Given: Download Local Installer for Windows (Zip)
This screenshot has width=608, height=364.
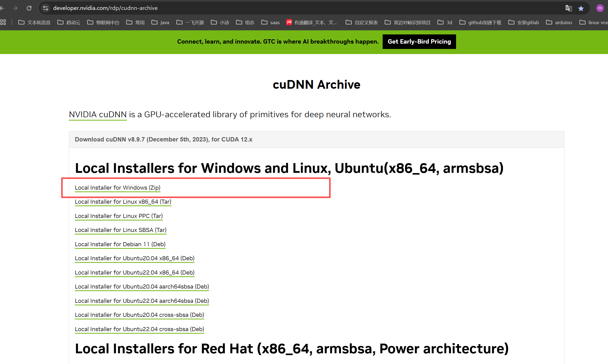Looking at the screenshot, I should pyautogui.click(x=118, y=188).
